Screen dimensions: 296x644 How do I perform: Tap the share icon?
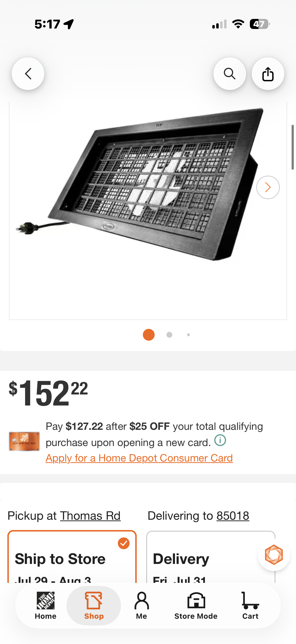[268, 74]
